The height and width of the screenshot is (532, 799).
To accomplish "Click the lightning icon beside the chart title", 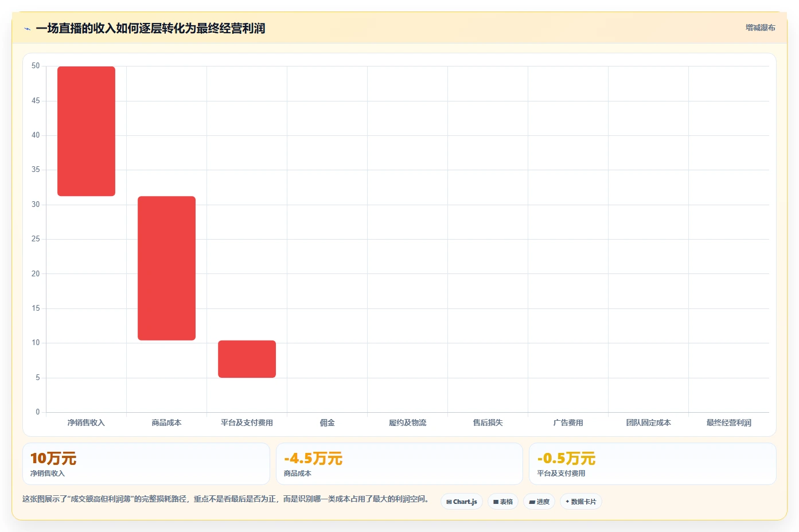I will click(27, 29).
